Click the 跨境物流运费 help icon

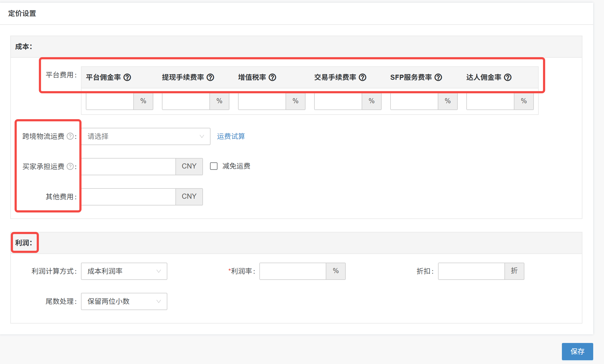[70, 136]
